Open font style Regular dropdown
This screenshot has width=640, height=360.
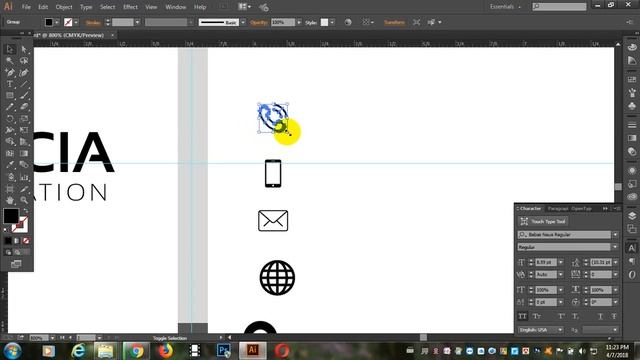coord(615,247)
